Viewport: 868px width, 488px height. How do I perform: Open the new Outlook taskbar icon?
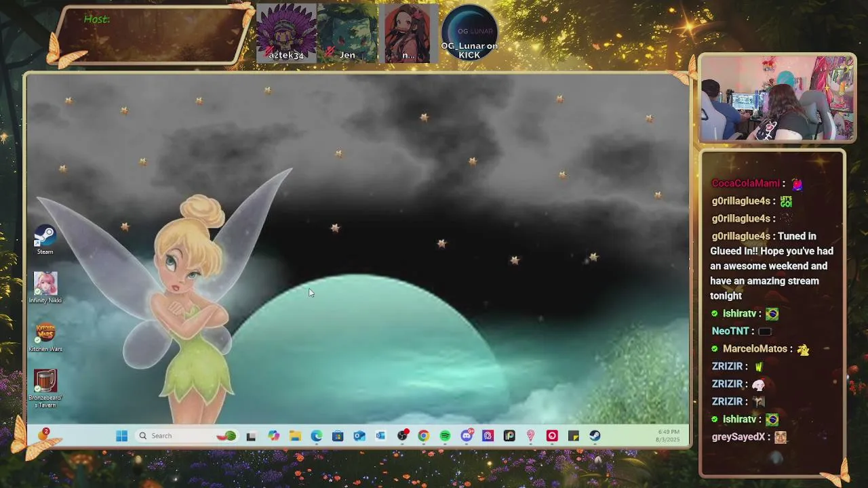359,436
